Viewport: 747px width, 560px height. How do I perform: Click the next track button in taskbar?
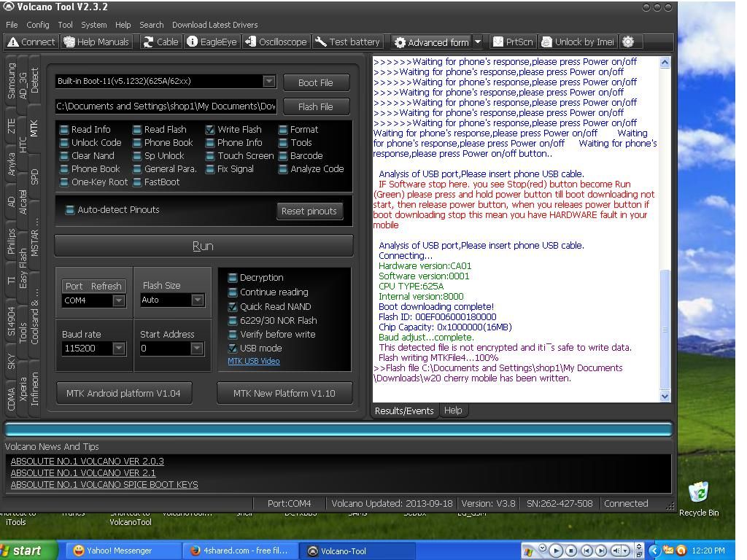[x=600, y=551]
